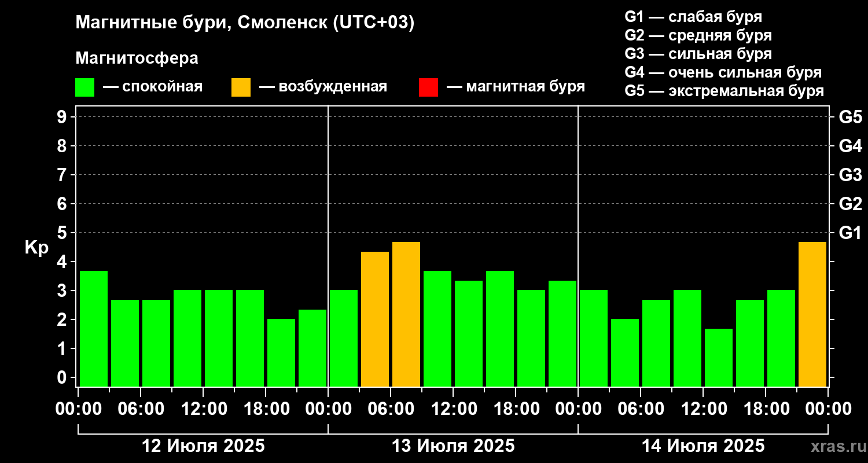This screenshot has width=868, height=463.
Task: Click the red 'магнитная буря' legend swatch
Action: tap(429, 87)
